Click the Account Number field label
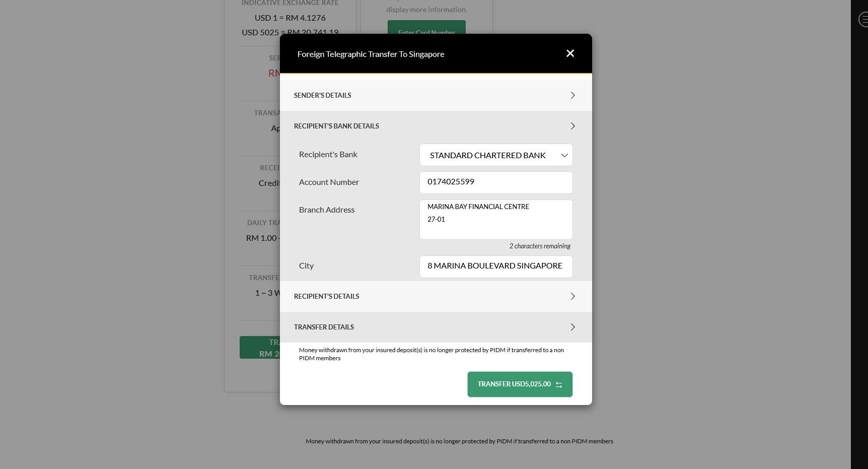Screen dimensions: 868x469 coord(329,182)
